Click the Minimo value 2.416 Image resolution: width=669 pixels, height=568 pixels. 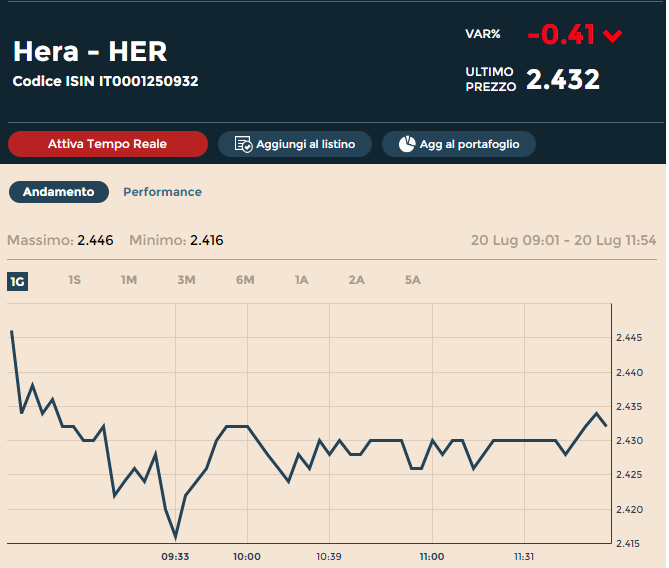207,240
